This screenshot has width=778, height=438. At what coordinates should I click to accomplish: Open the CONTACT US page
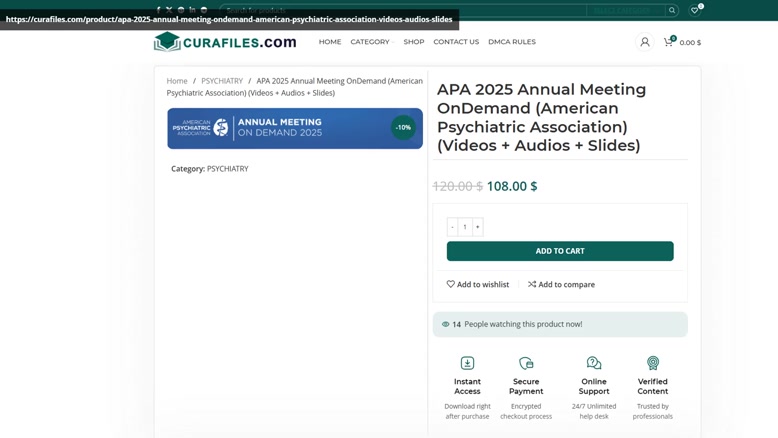coord(456,42)
